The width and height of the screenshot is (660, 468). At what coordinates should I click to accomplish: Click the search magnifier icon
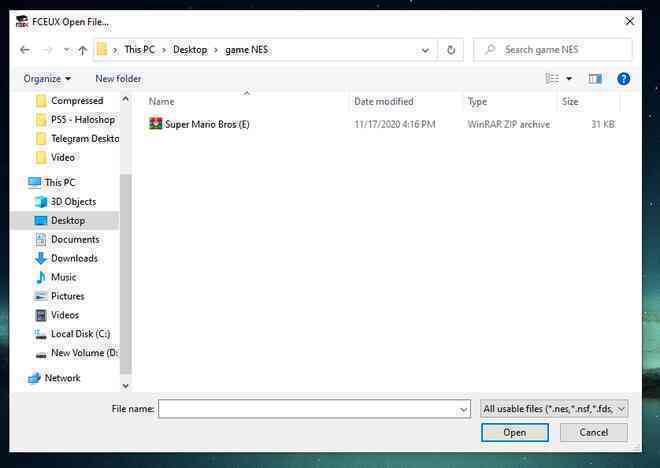pyautogui.click(x=490, y=50)
